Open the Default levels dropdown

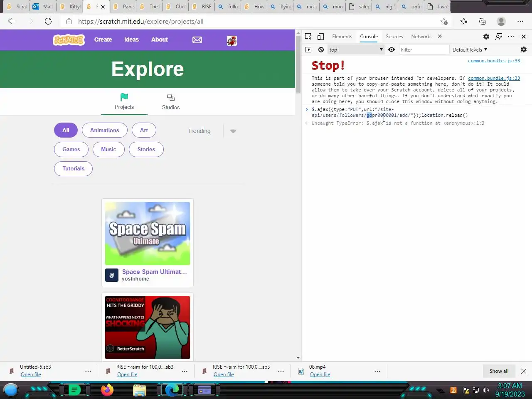pyautogui.click(x=470, y=49)
